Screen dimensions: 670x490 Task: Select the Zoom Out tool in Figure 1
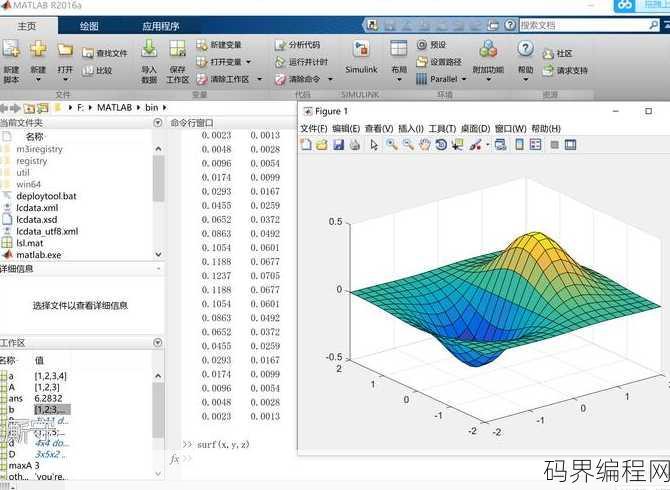coord(408,145)
